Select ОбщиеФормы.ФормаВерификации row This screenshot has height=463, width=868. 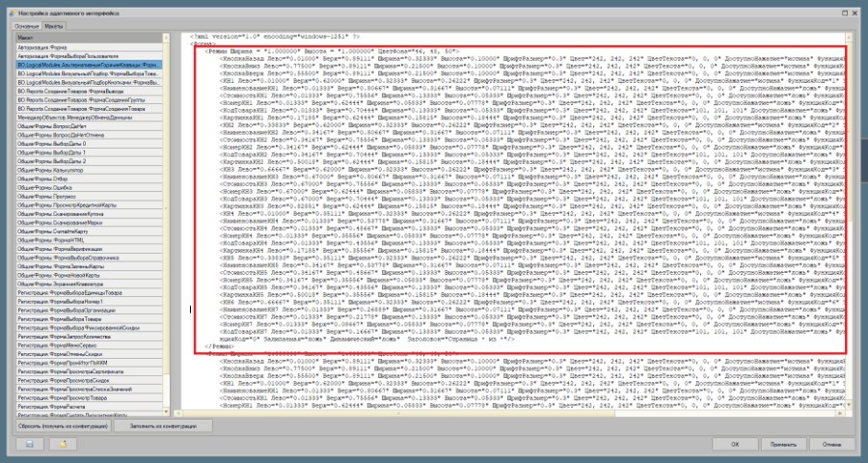point(89,249)
